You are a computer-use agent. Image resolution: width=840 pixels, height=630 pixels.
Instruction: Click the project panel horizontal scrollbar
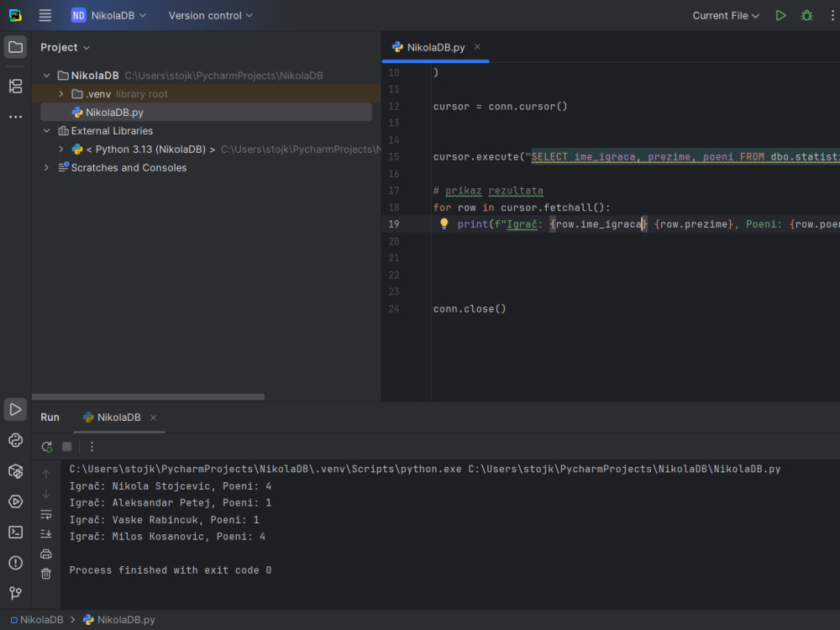(x=149, y=397)
